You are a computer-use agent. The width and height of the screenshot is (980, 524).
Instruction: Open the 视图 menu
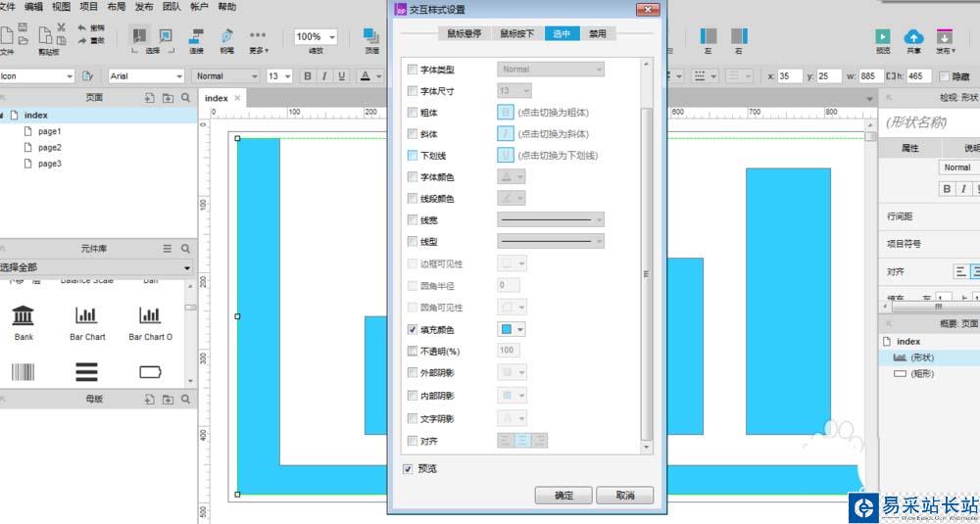[61, 7]
